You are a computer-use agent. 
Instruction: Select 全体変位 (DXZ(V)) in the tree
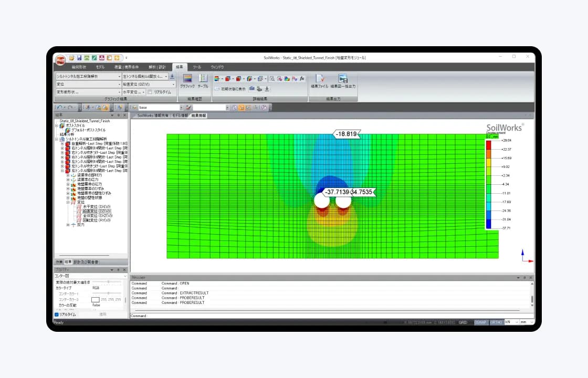tap(98, 216)
